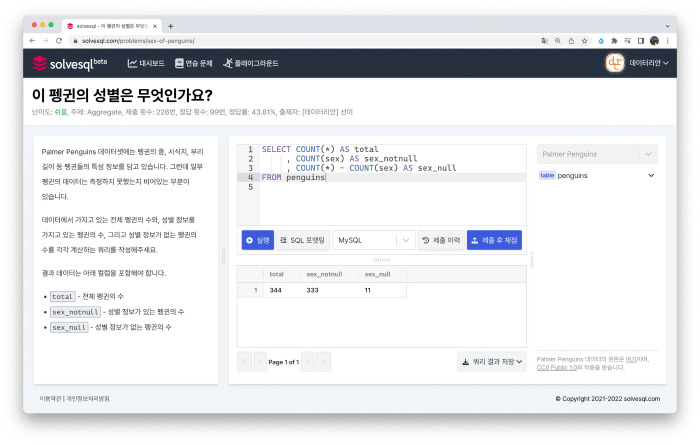The image size is (700, 445).
Task: Go back with the browser back arrow
Action: coord(32,41)
